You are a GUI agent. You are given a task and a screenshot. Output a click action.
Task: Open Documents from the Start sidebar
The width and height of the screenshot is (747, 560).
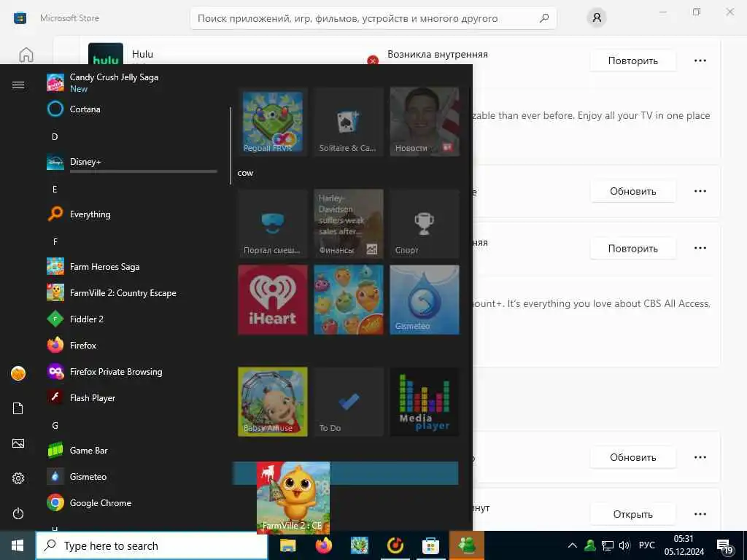coord(18,408)
